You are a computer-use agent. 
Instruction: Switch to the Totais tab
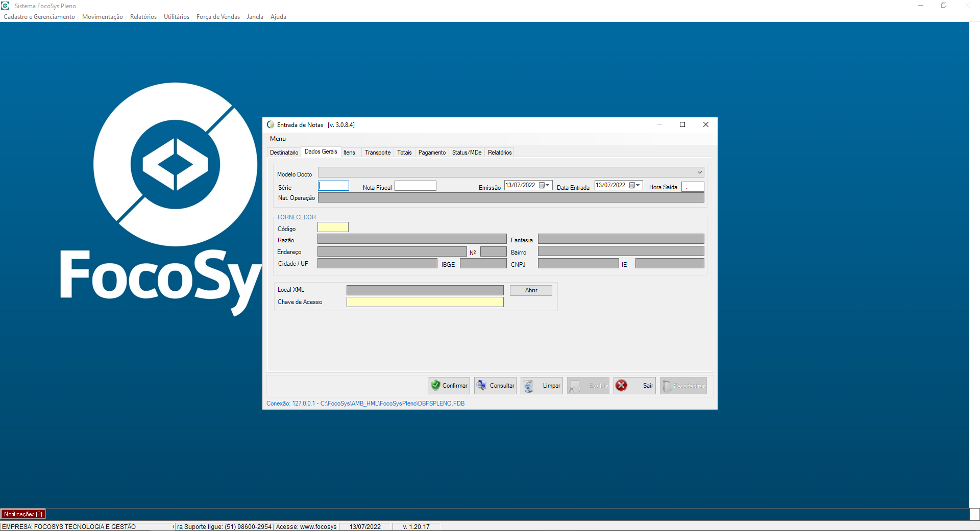pos(404,153)
